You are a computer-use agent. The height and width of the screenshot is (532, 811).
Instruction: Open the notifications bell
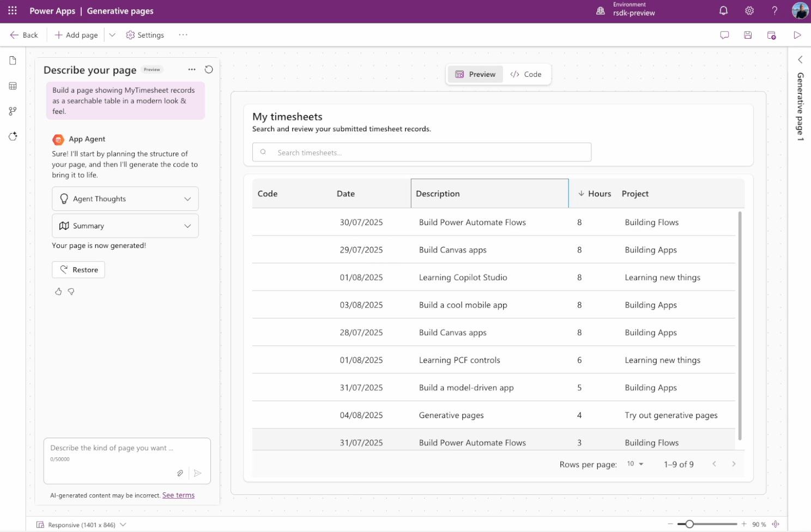pos(723,11)
